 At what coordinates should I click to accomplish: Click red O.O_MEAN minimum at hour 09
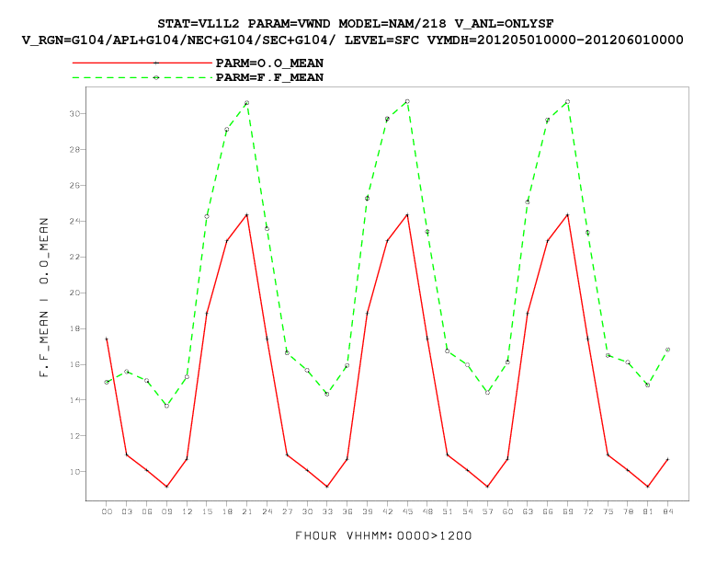point(166,487)
